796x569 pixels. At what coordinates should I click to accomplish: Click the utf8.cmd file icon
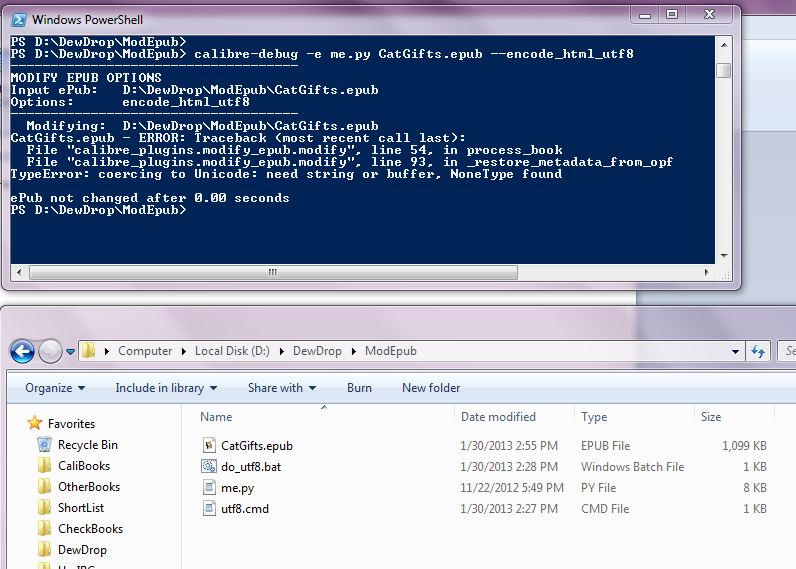pos(209,508)
